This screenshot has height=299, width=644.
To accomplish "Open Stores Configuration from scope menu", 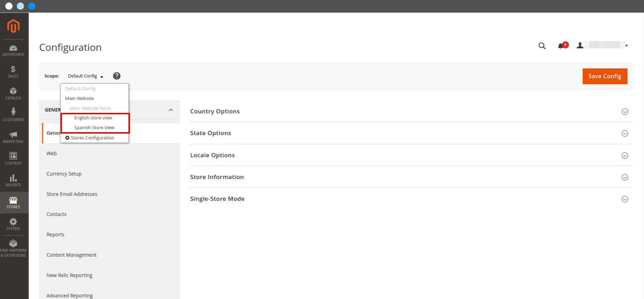I will [x=90, y=138].
